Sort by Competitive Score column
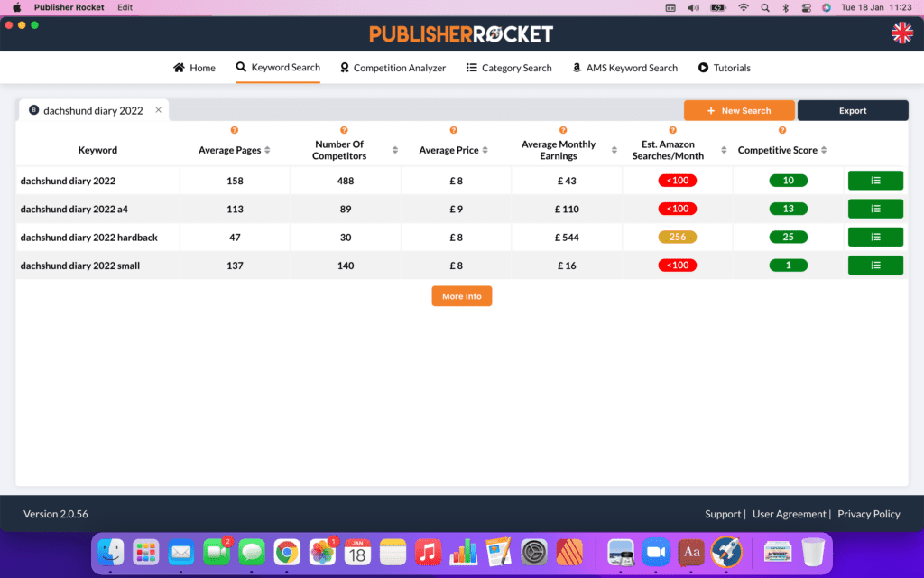This screenshot has height=578, width=924. (824, 150)
